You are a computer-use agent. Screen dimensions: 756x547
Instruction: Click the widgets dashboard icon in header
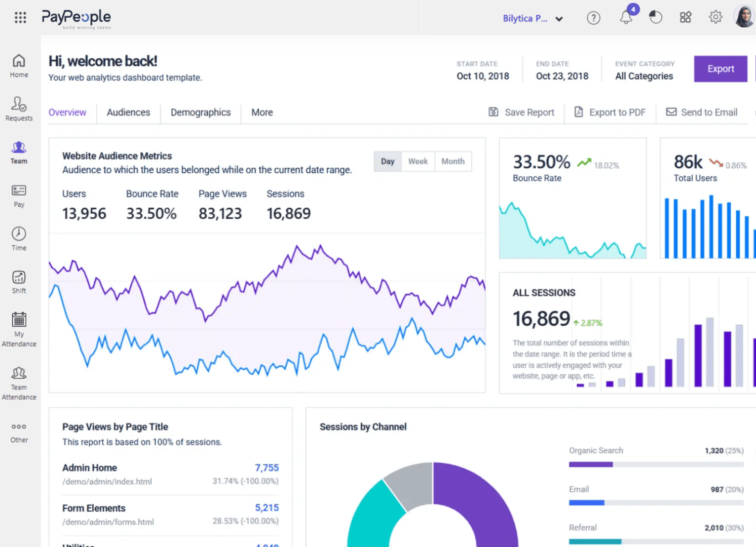686,18
